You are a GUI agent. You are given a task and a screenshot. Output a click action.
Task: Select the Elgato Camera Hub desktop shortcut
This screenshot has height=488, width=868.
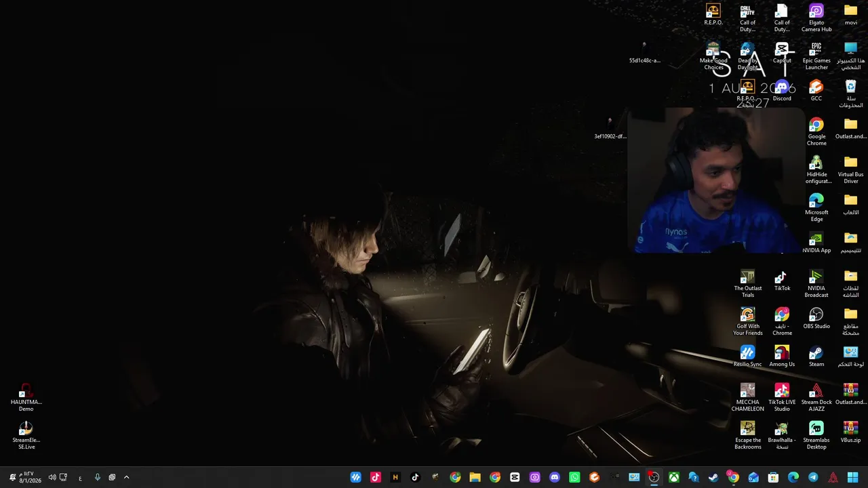pos(816,18)
